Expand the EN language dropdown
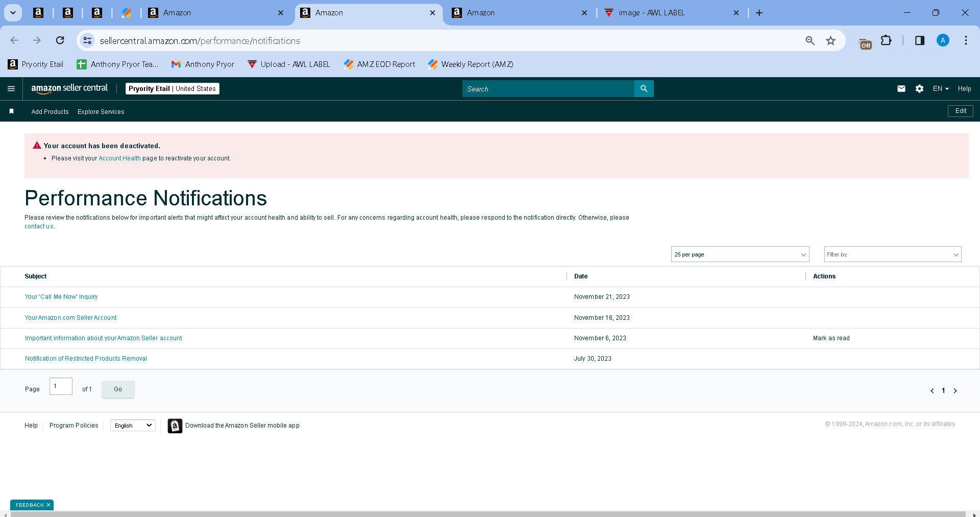The image size is (980, 517). [941, 89]
